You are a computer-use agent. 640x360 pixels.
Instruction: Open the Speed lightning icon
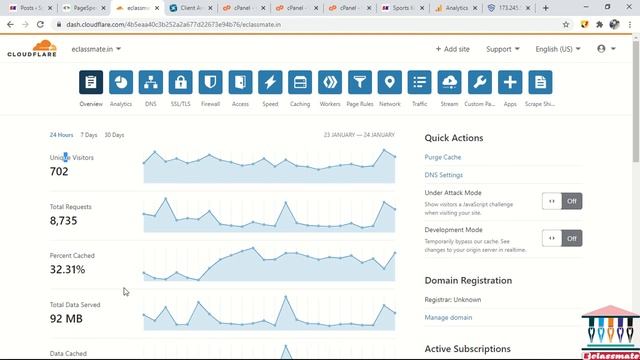[270, 82]
